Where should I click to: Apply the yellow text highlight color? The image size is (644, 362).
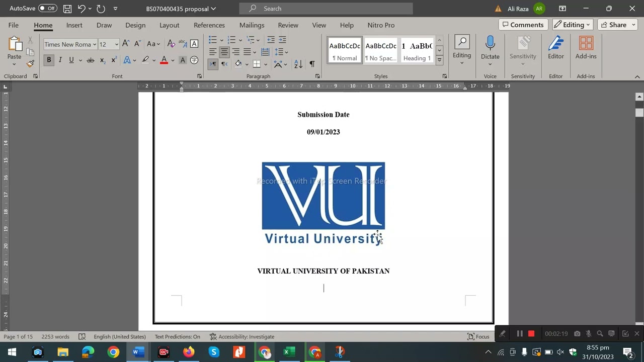tap(145, 60)
